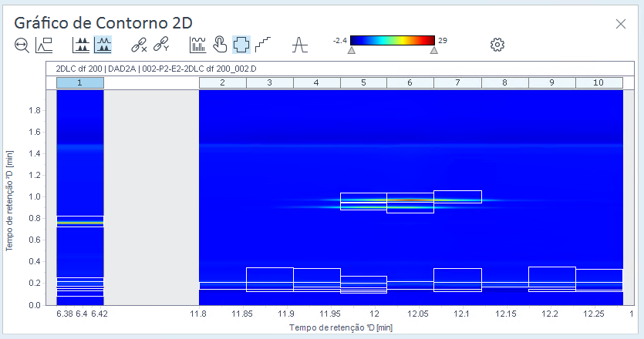644x339 pixels.
Task: Click the chromatogram with legend box icon
Action: pos(44,45)
